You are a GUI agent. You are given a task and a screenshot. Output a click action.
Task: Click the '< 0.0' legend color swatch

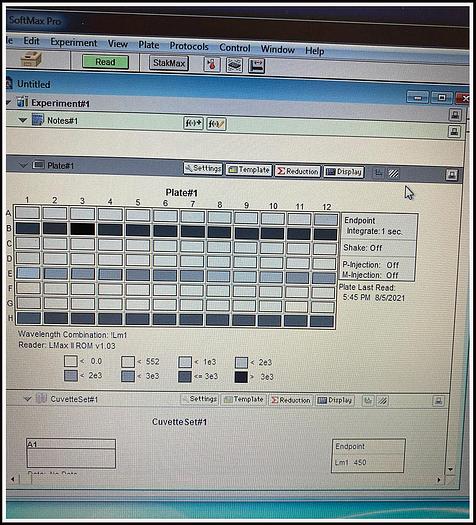71,361
